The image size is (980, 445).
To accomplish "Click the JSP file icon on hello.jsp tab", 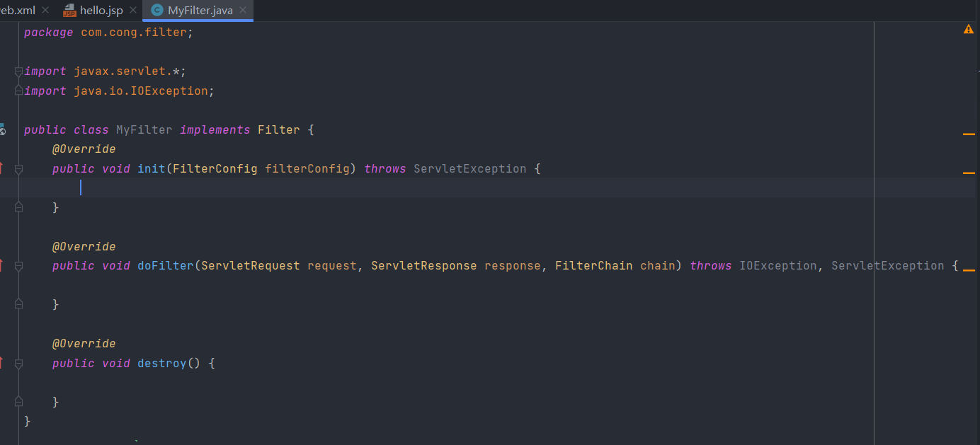I will pyautogui.click(x=69, y=11).
